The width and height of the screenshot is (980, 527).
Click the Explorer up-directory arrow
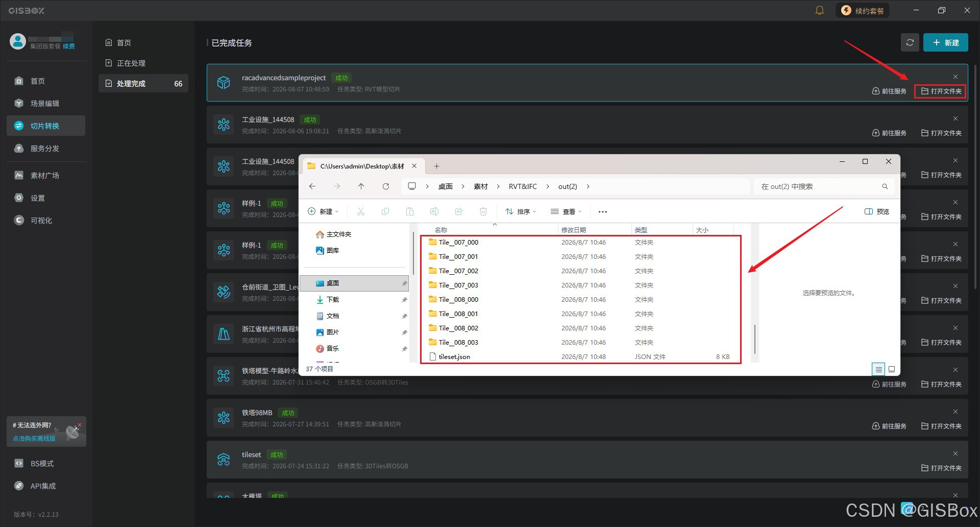(361, 186)
